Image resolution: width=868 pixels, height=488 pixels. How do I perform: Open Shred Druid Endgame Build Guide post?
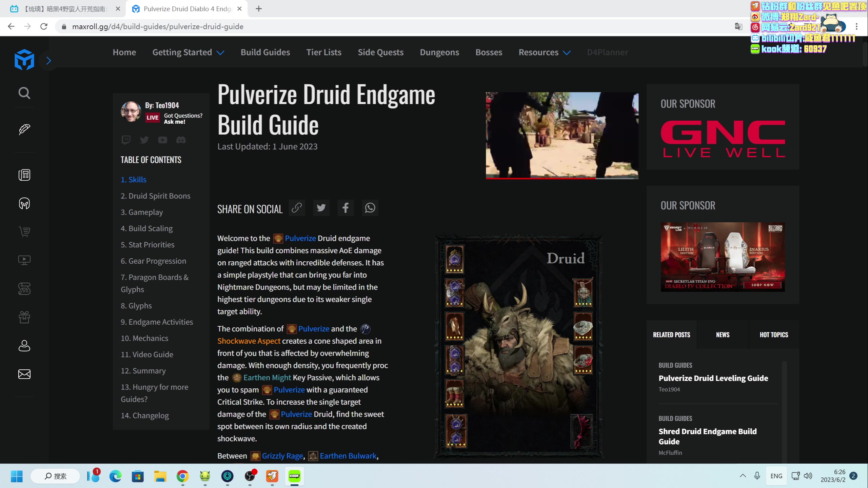point(708,436)
